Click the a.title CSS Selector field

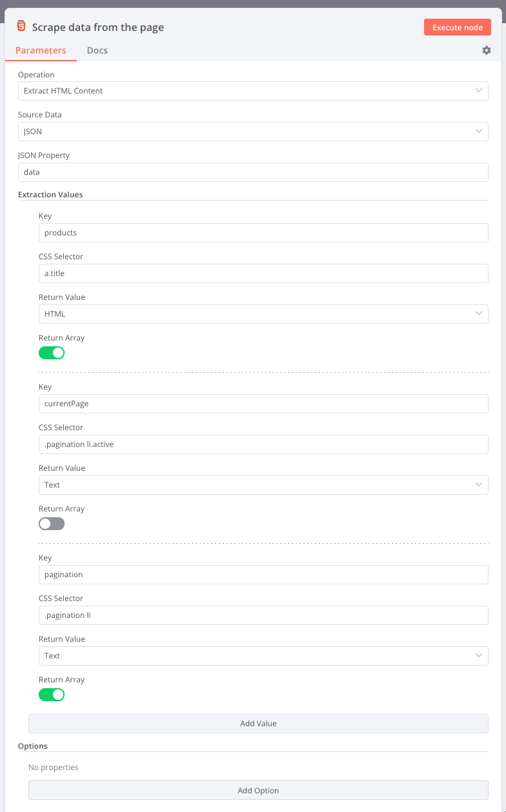[263, 273]
